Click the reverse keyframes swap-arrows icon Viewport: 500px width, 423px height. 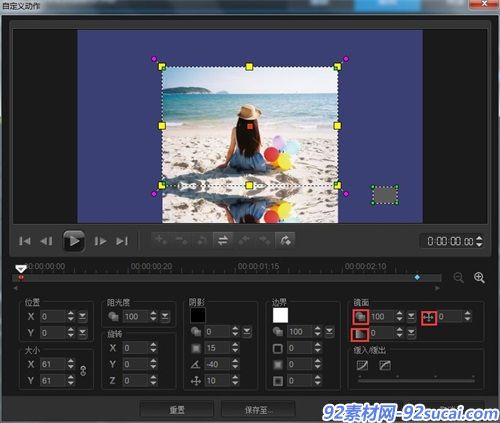pyautogui.click(x=223, y=240)
